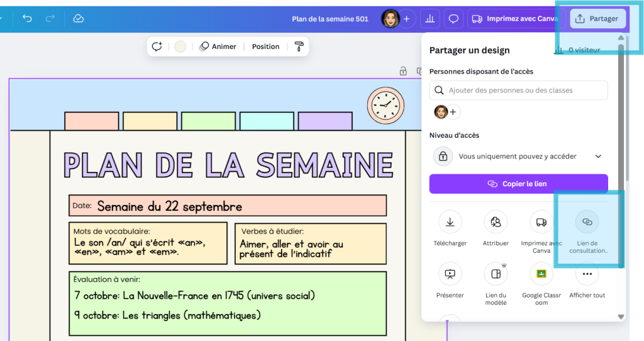Viewport: 644px width, 341px height.
Task: Click the pink tab rectangle on design
Action: [x=92, y=121]
